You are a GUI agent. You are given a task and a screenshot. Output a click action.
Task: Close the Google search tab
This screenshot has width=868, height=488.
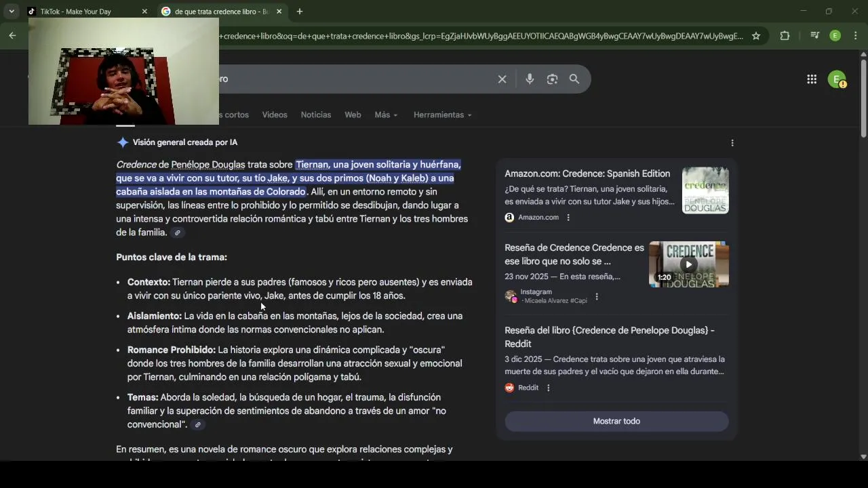coord(279,12)
